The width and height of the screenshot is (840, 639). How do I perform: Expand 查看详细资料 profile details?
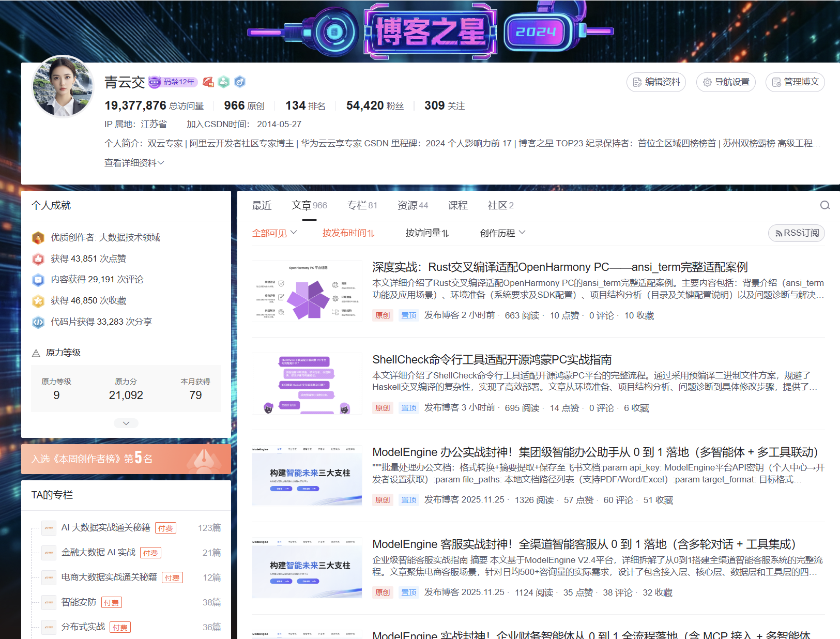coord(134,163)
